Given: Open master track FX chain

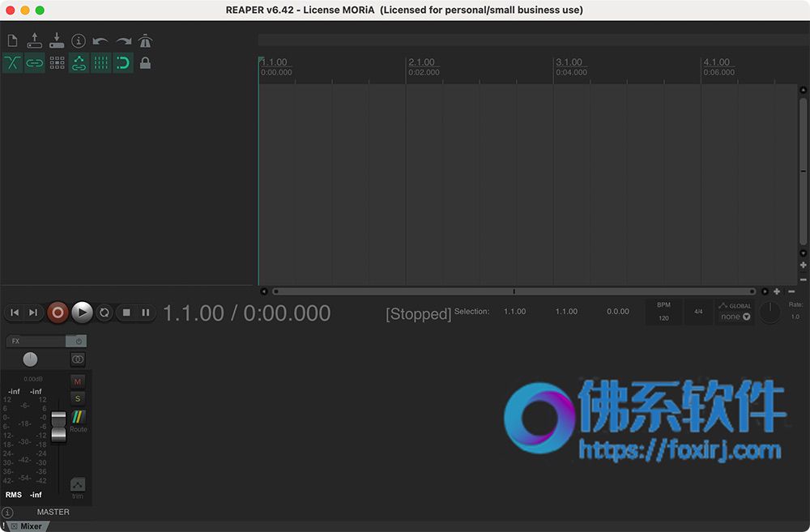Looking at the screenshot, I should [36, 341].
